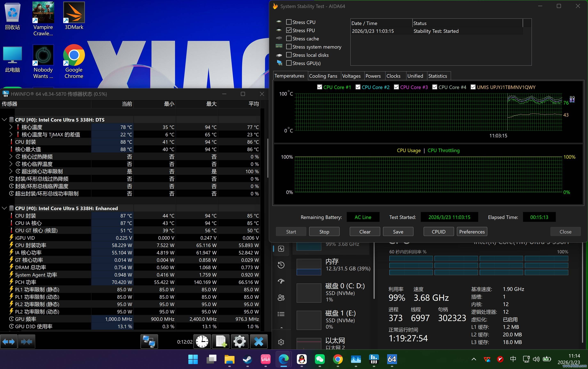Toggle CPU Core #3 graph checkbox

(x=396, y=87)
